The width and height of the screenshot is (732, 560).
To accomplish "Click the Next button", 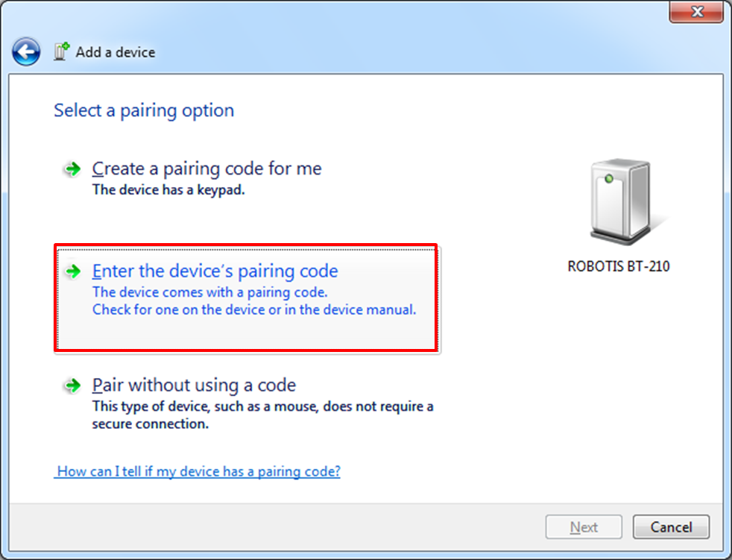I will 584,527.
